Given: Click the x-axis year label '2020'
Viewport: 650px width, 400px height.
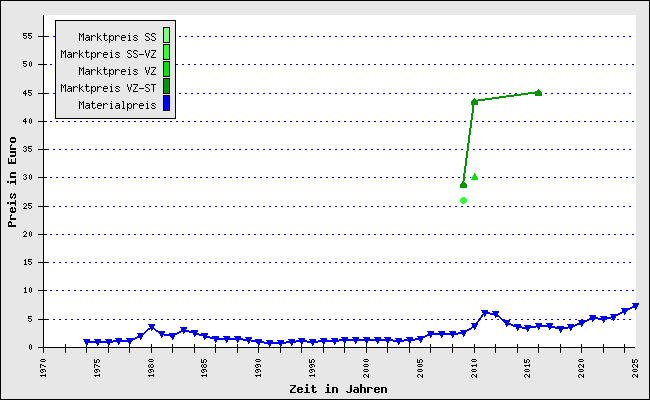Looking at the screenshot, I should pos(582,368).
